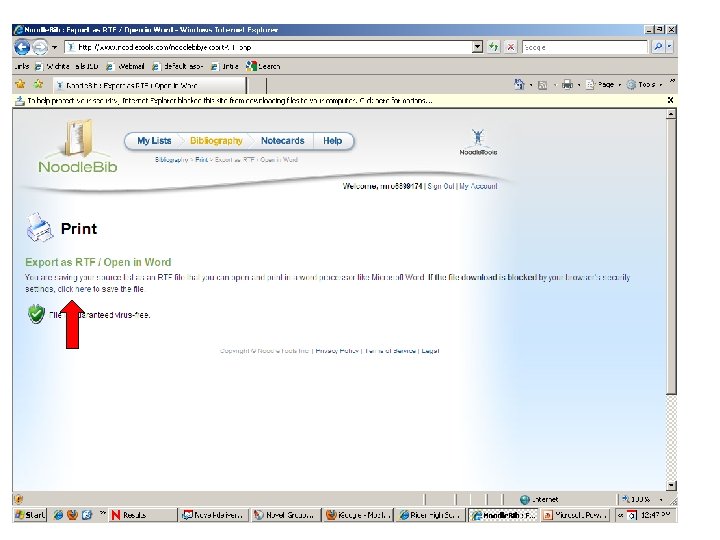Screen dimensions: 720x540
Task: Refresh the page with green arrows icon
Action: [x=494, y=47]
